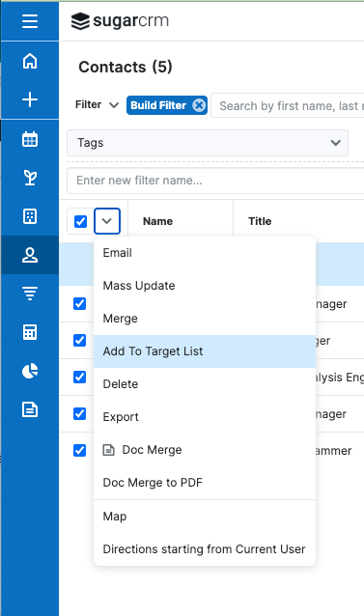Open the Accounts building icon

click(30, 216)
